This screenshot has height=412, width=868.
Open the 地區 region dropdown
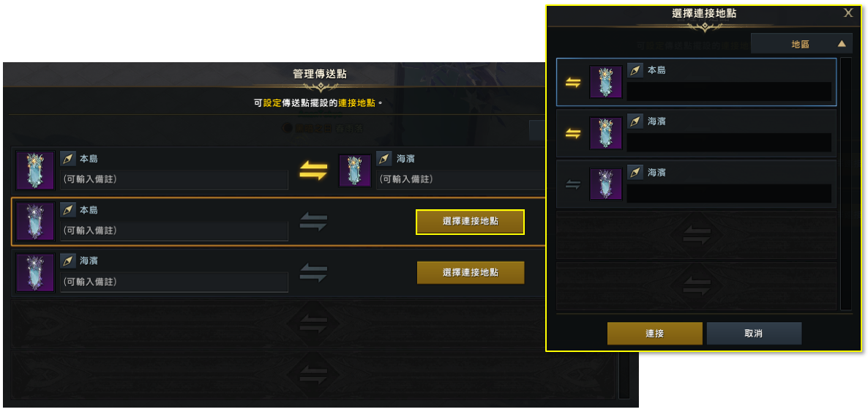coord(801,45)
